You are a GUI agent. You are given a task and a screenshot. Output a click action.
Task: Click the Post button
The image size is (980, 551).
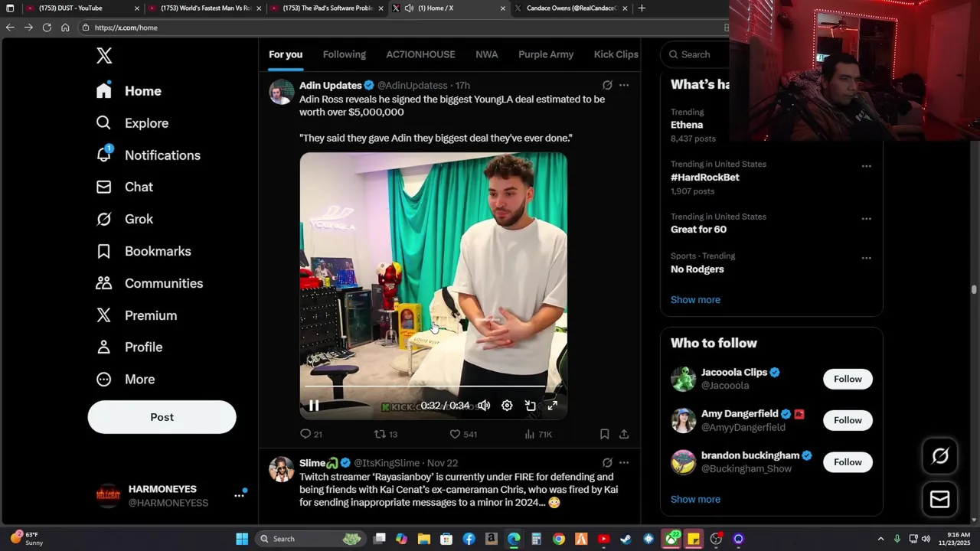coord(162,417)
